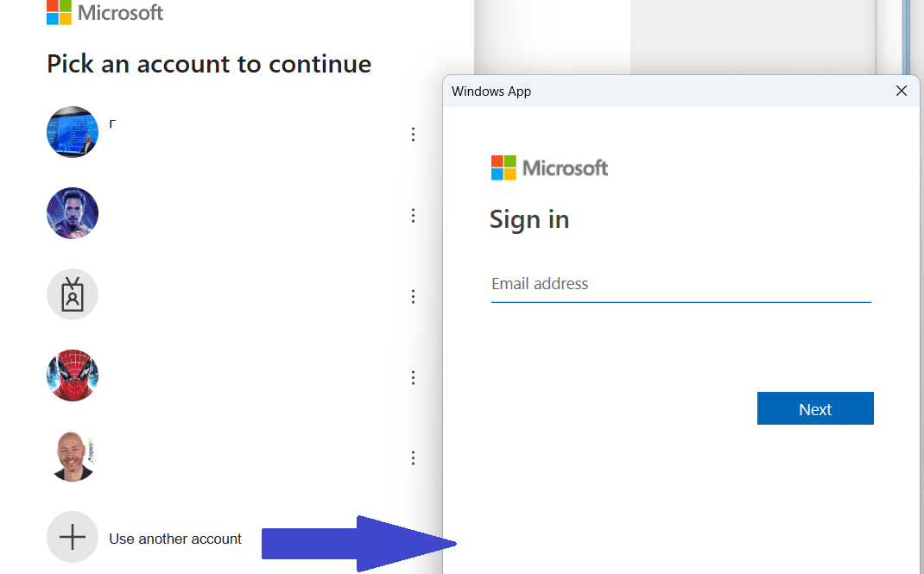Expand options menu beside ID badge account
Screen dimensions: 924x574
(x=413, y=296)
